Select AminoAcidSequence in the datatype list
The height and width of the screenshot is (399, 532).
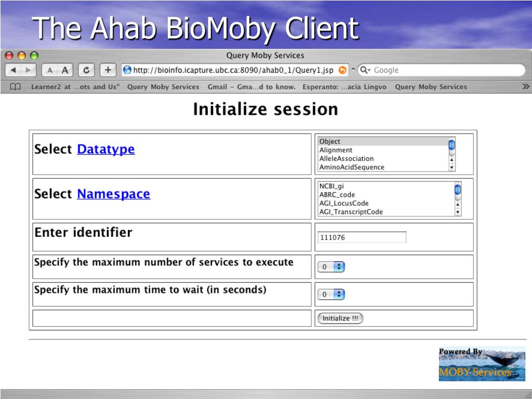coord(383,167)
